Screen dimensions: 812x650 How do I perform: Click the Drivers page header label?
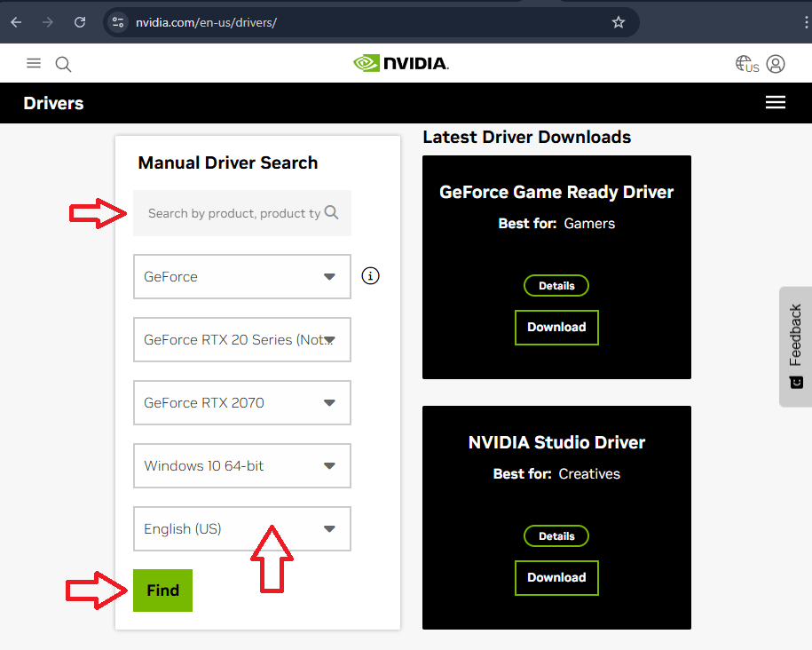tap(53, 103)
